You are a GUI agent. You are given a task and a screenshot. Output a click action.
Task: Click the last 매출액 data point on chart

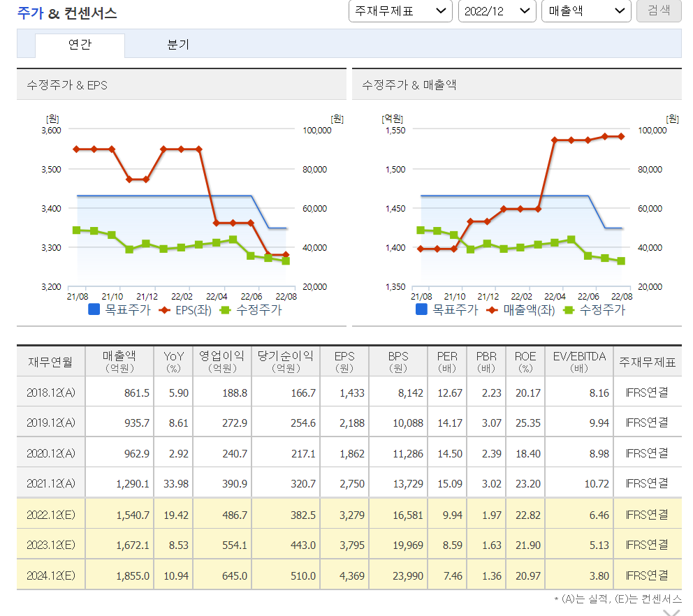(622, 137)
